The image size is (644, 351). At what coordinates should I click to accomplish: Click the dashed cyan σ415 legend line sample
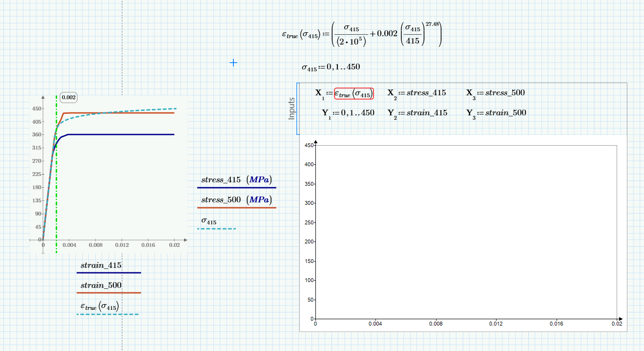click(216, 228)
